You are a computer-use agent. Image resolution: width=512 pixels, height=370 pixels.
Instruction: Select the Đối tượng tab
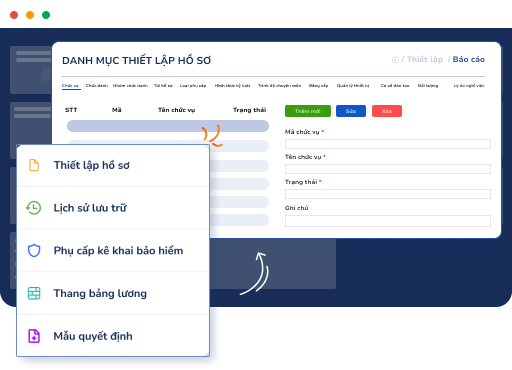428,86
